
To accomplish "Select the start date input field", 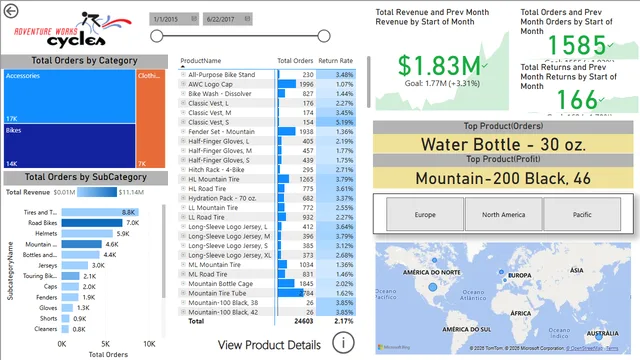I will pos(174,19).
